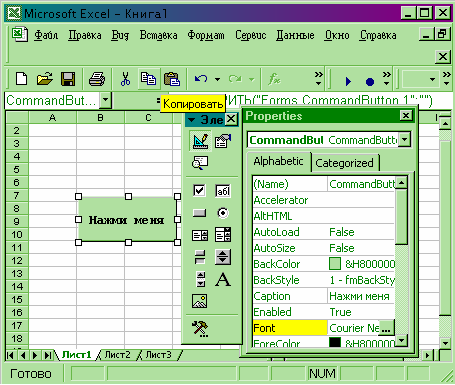Open a file with the folder icon
Image resolution: width=455 pixels, height=385 pixels.
click(x=45, y=79)
